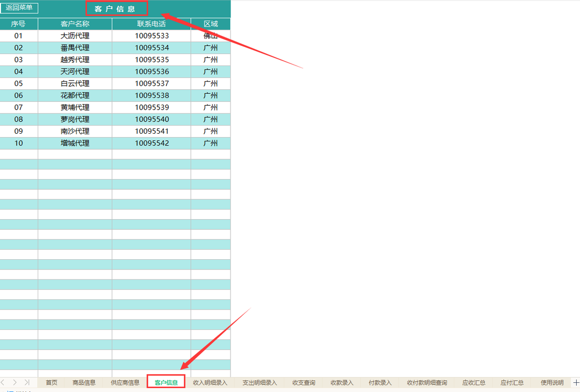
Task: Open the 商品信息 sheet tab
Action: (84, 382)
